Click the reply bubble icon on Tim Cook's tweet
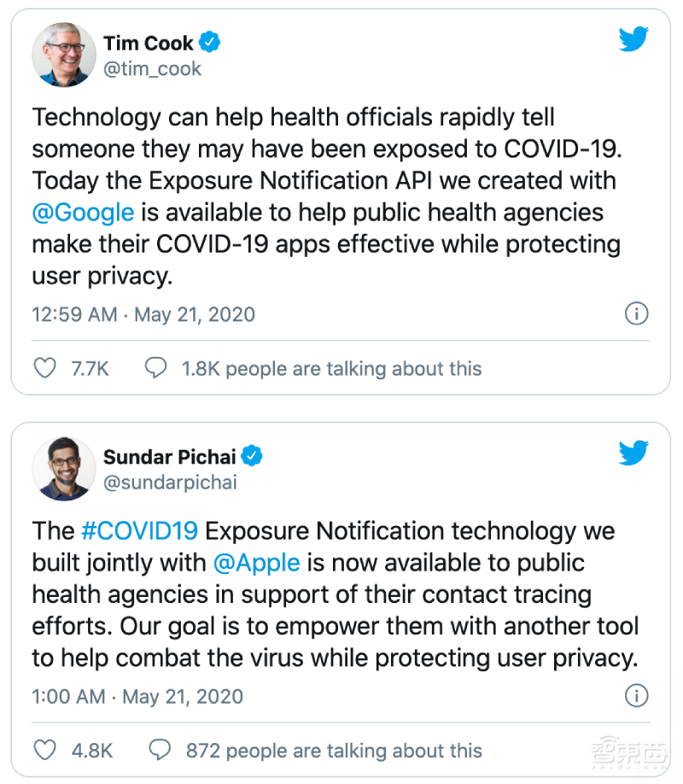 (155, 368)
